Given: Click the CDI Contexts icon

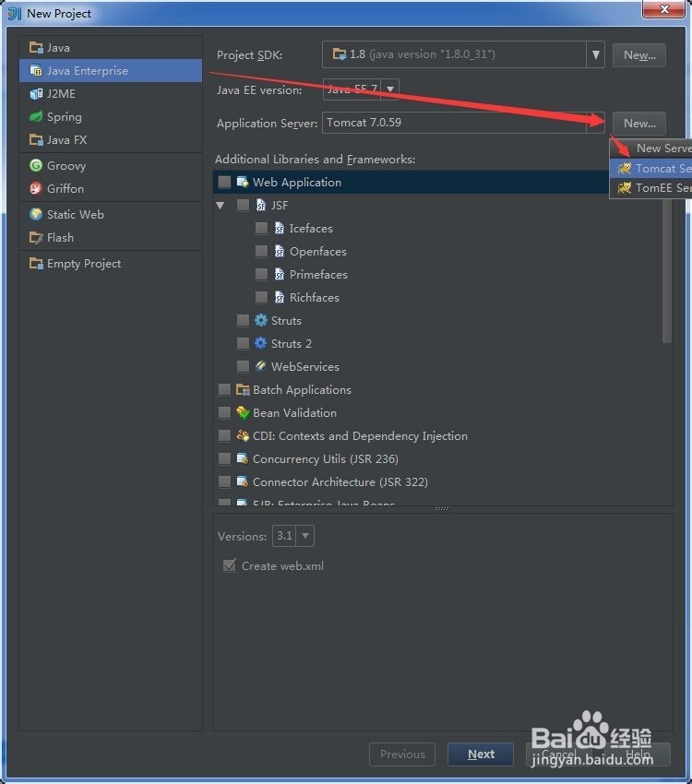Looking at the screenshot, I should 243,435.
